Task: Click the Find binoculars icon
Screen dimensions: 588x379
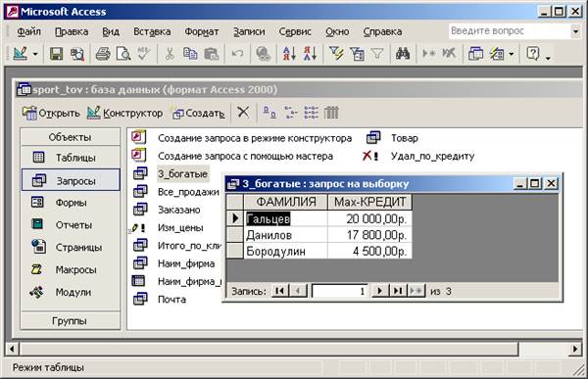Action: point(403,54)
